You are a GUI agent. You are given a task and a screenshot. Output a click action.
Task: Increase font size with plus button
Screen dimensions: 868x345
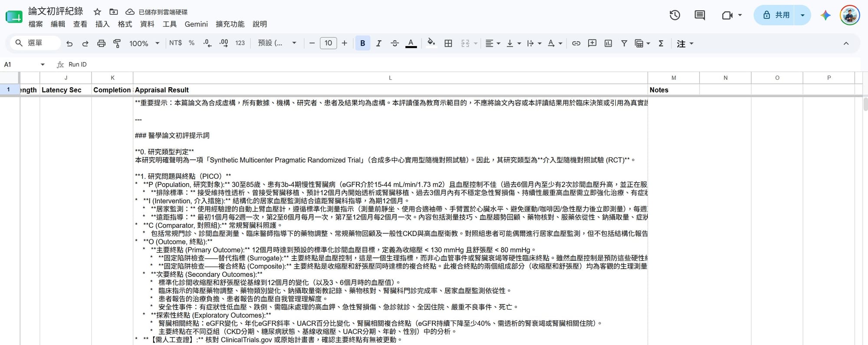point(345,43)
